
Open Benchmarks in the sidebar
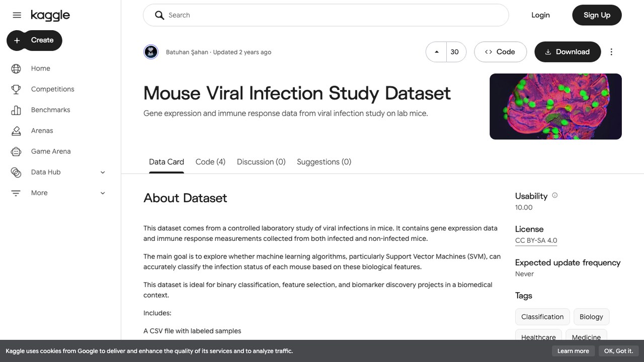click(50, 110)
